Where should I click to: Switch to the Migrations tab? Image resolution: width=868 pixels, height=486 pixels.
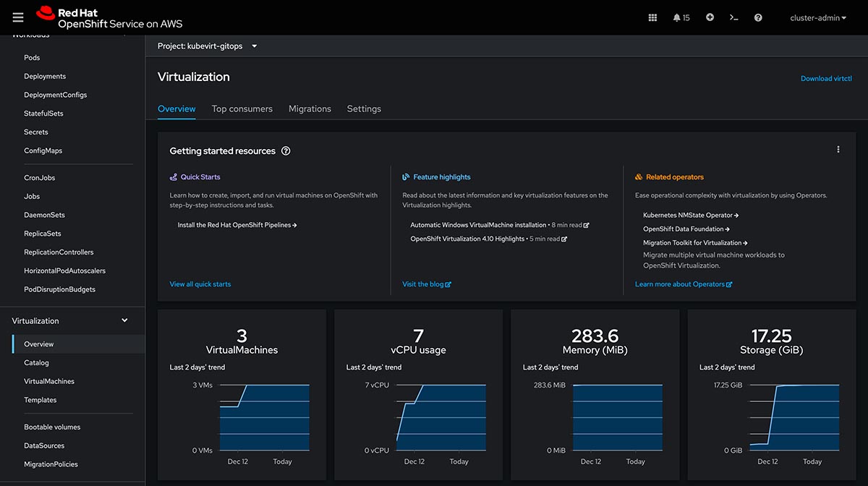(310, 108)
